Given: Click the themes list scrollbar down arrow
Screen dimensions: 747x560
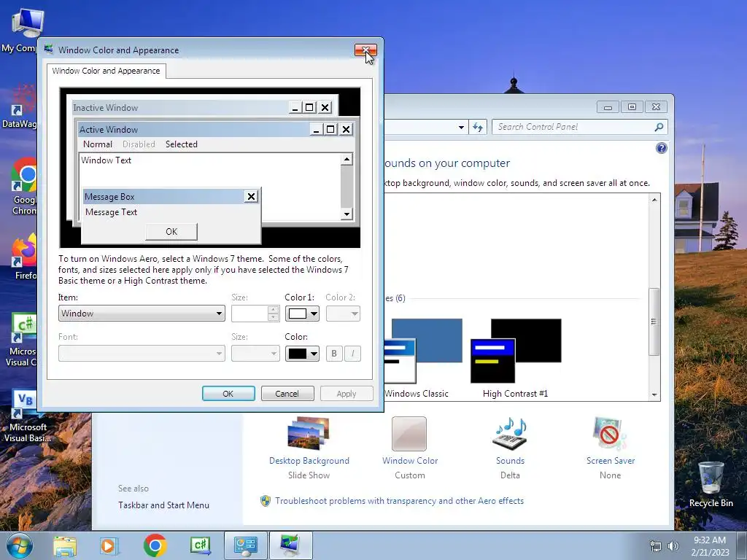Looking at the screenshot, I should (654, 394).
